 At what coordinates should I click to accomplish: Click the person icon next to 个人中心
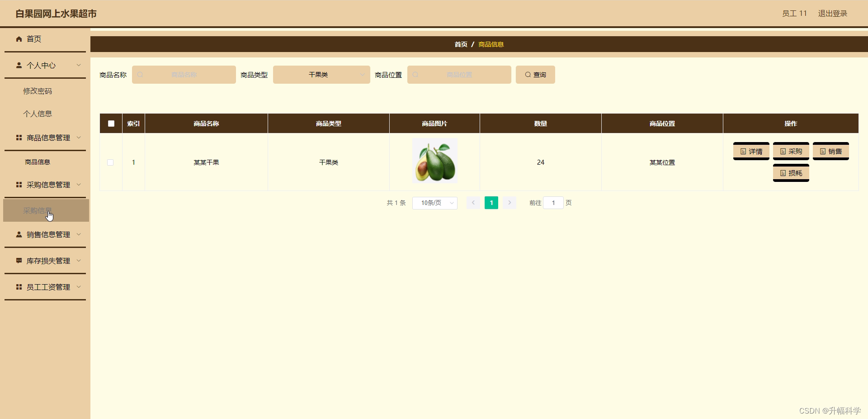point(19,65)
